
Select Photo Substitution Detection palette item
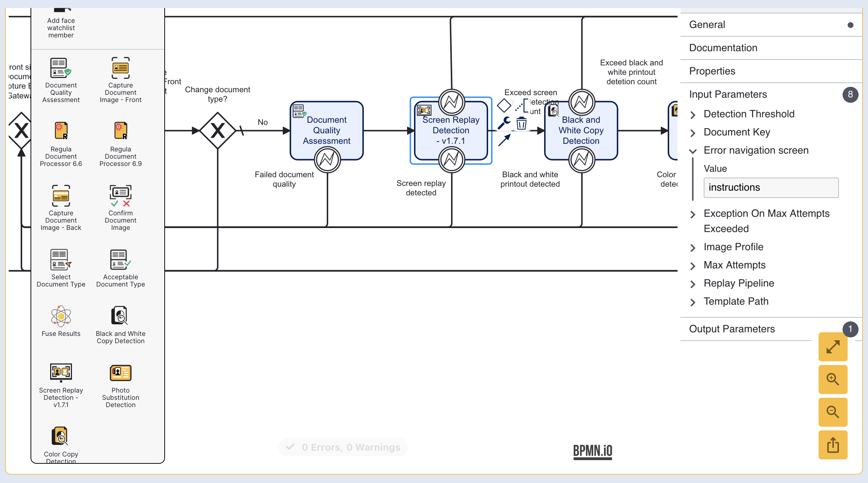pos(120,373)
